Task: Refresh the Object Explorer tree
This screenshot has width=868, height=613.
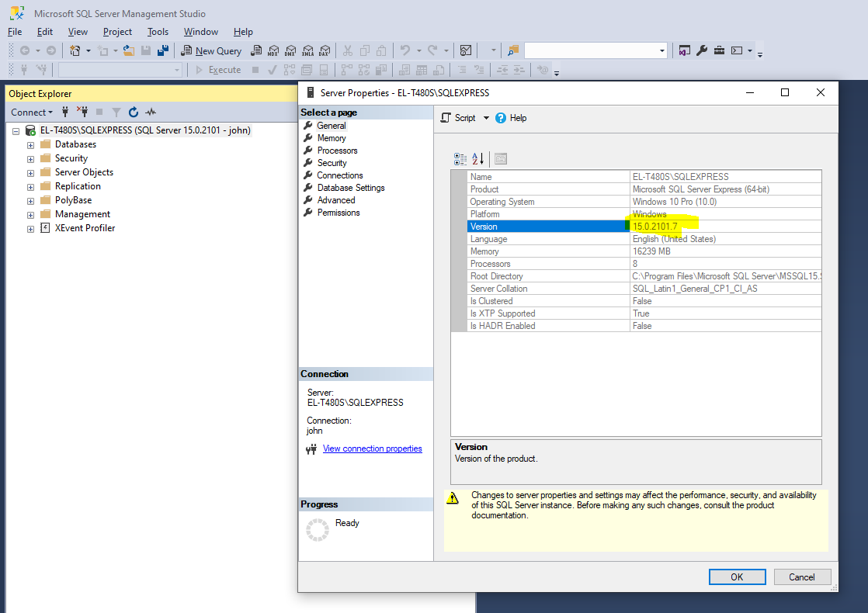Action: click(134, 113)
